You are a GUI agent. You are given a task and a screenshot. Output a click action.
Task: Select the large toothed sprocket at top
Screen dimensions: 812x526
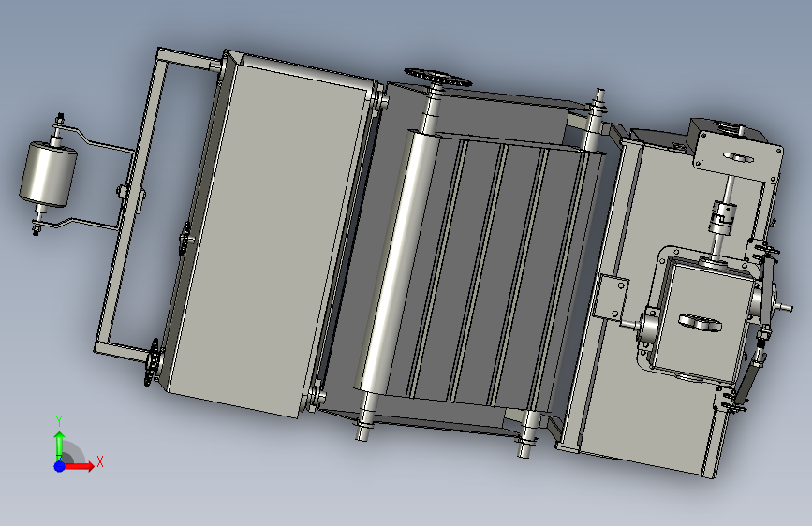(438, 79)
